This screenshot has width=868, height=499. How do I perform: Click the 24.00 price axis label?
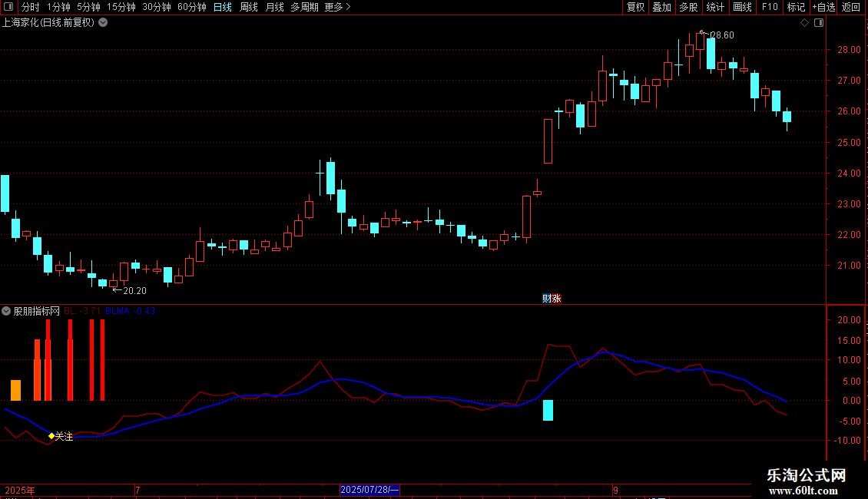pos(849,173)
